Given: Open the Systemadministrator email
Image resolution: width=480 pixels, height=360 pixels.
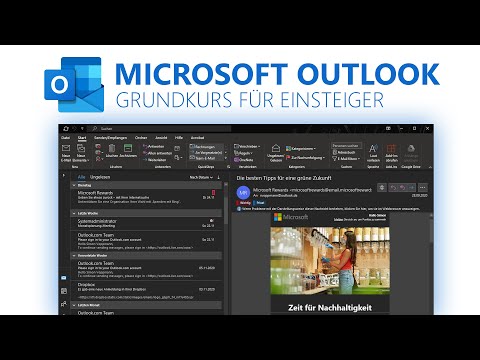Looking at the screenshot, I should (x=146, y=223).
